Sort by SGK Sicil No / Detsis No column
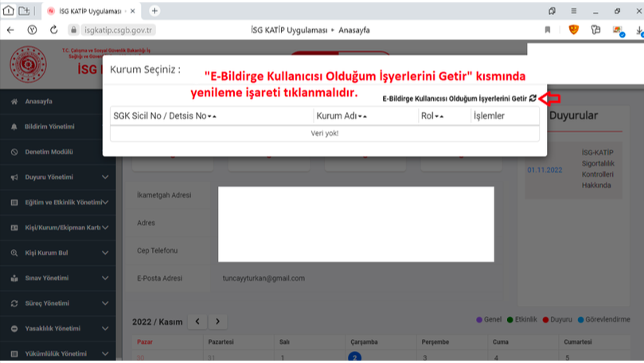The width and height of the screenshot is (644, 363). click(x=212, y=116)
